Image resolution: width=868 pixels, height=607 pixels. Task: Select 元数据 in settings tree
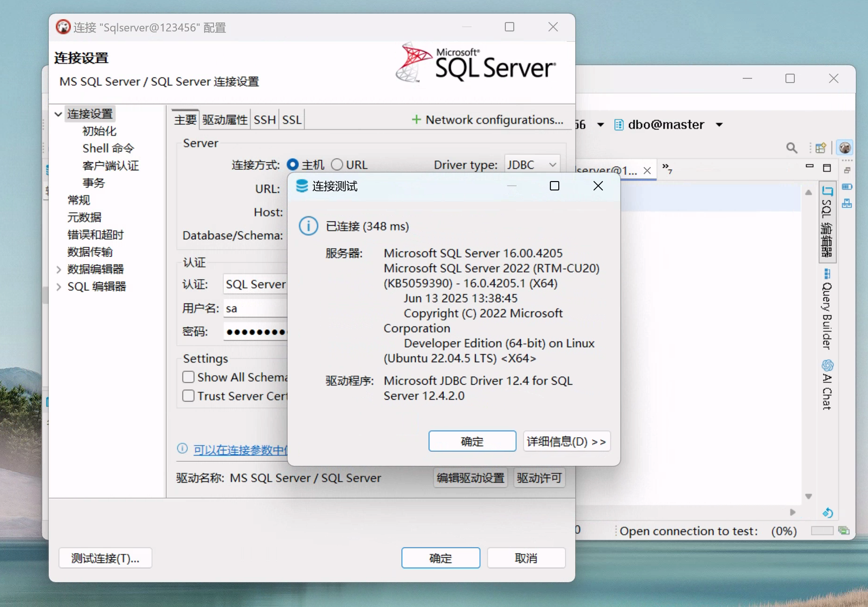[x=84, y=218]
